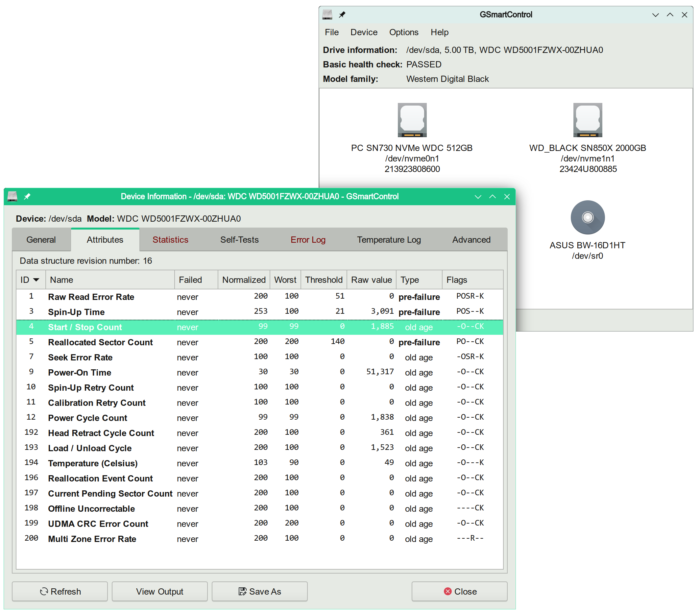The image size is (700, 614).
Task: Click the View Output button
Action: [x=159, y=591]
